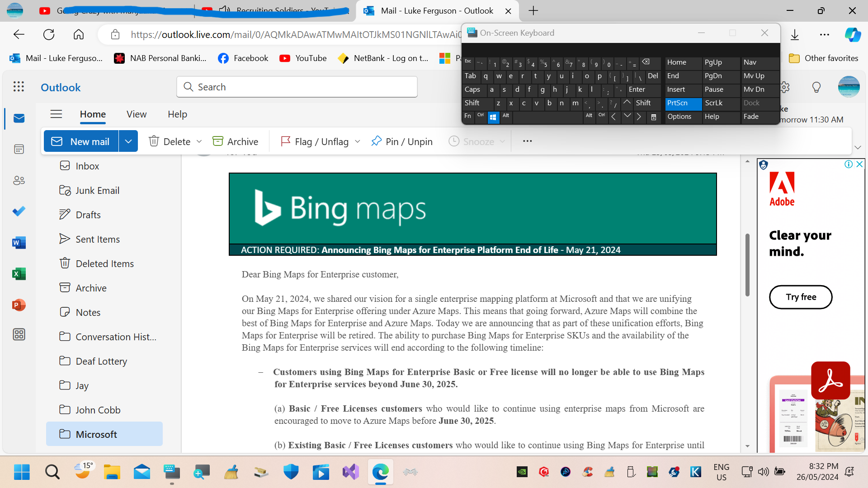Screen dimensions: 868x488
Task: Open Windows Start menu
Action: pyautogui.click(x=22, y=472)
